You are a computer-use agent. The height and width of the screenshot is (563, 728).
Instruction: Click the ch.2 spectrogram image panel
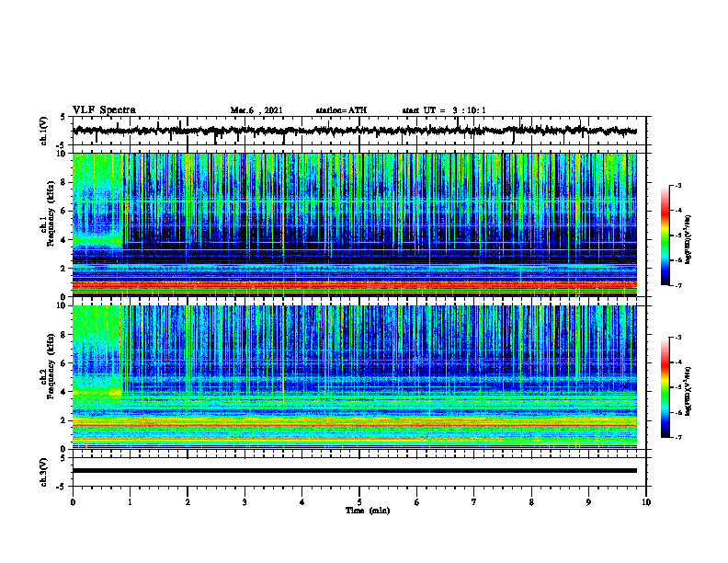coord(354,377)
